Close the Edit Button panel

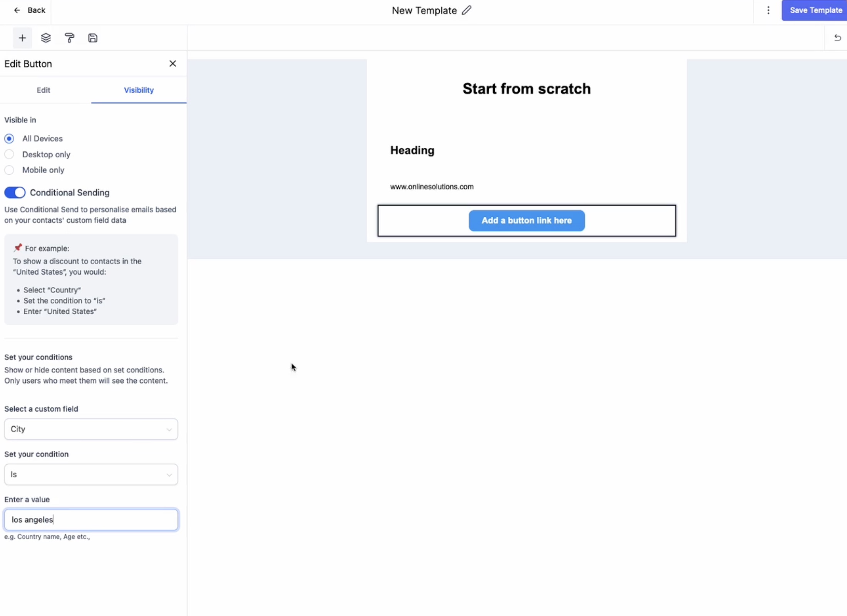pos(173,64)
